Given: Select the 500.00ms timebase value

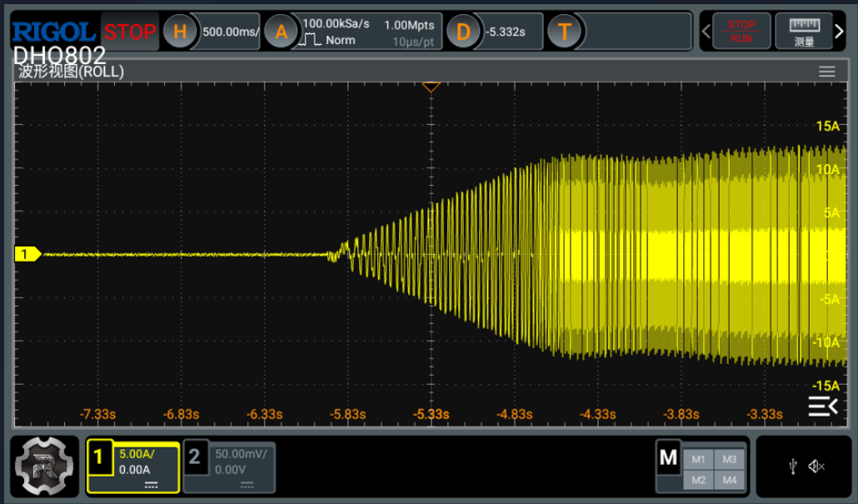Looking at the screenshot, I should [x=231, y=32].
